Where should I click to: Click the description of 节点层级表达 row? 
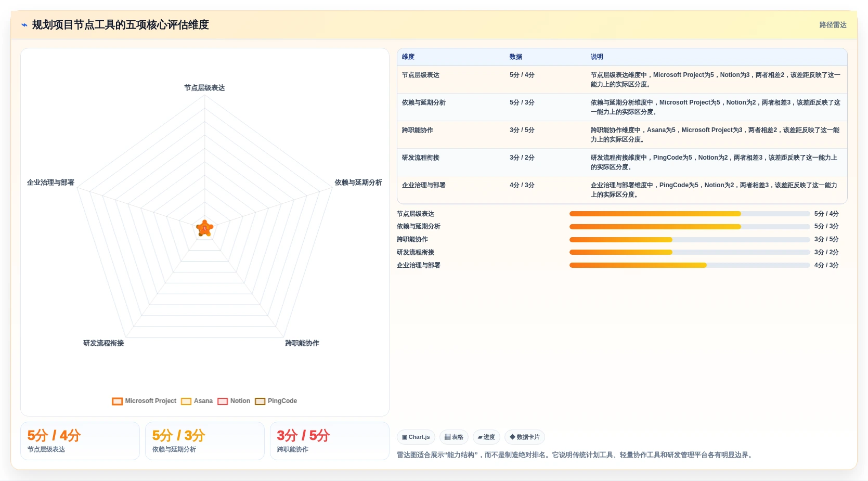click(716, 80)
